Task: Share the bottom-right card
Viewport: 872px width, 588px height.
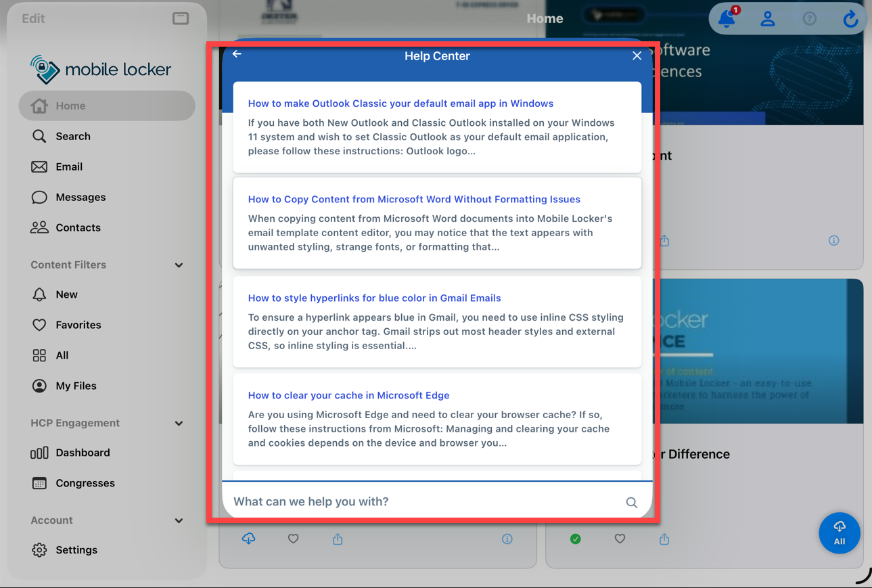Action: click(x=664, y=539)
